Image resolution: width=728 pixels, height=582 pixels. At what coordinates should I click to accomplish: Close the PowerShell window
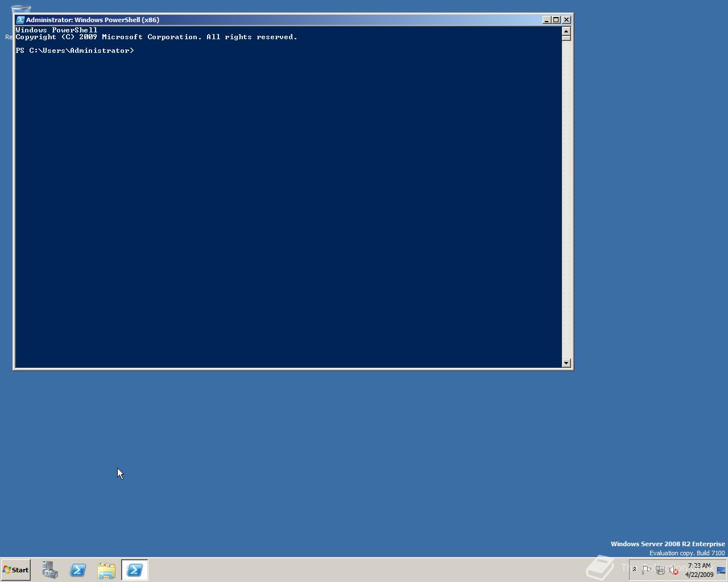click(566, 19)
